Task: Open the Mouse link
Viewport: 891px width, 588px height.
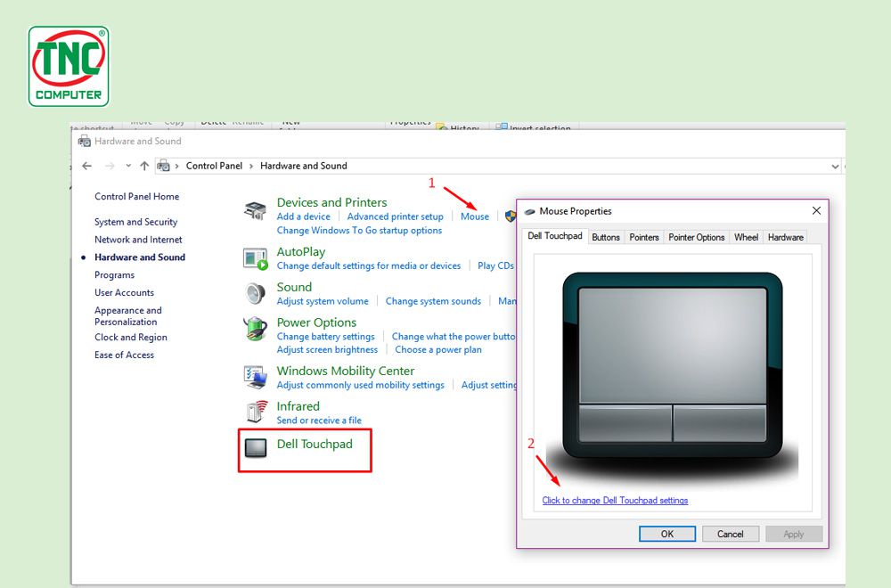Action: [475, 216]
